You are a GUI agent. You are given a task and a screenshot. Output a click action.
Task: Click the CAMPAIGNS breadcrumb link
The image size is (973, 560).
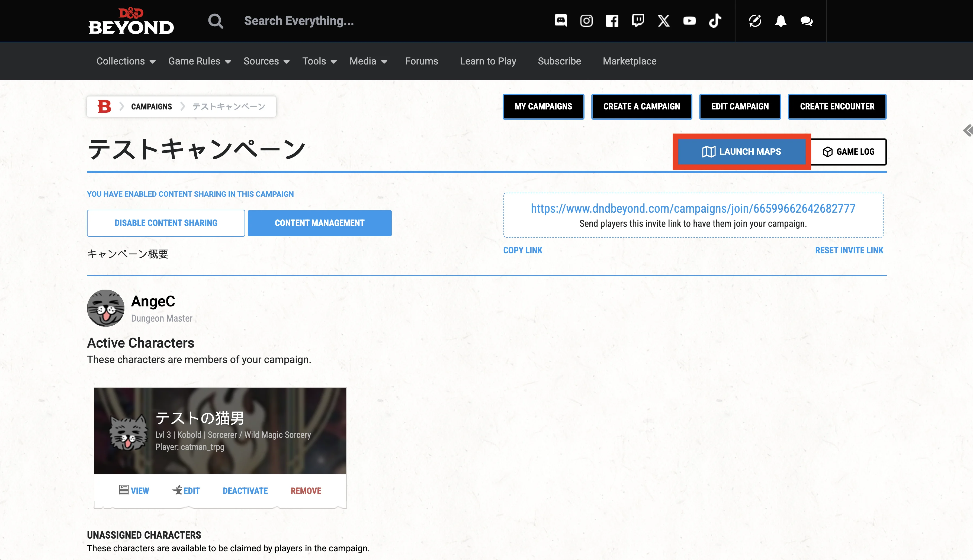point(151,106)
